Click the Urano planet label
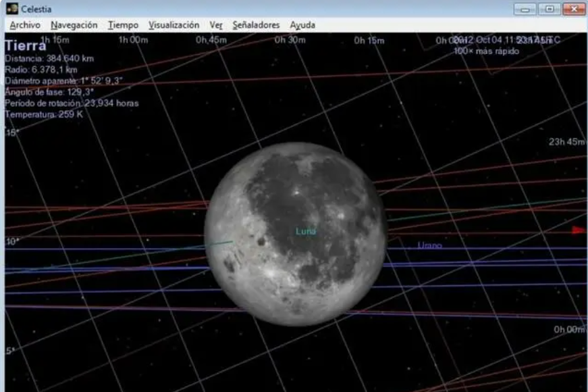The height and width of the screenshot is (392, 588). coord(429,245)
